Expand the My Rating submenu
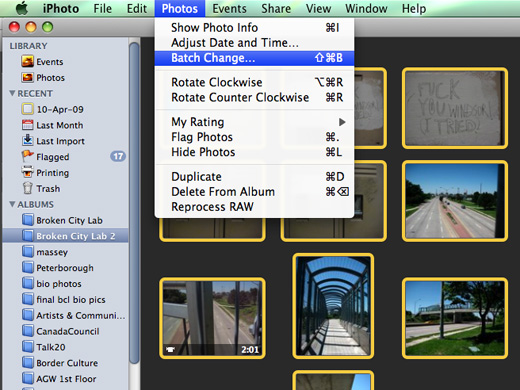The image size is (520, 390). tap(255, 122)
